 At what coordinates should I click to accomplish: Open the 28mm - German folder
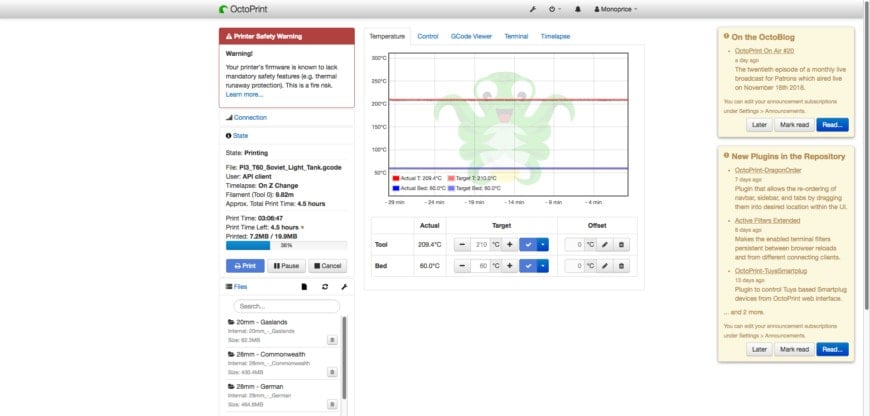260,387
